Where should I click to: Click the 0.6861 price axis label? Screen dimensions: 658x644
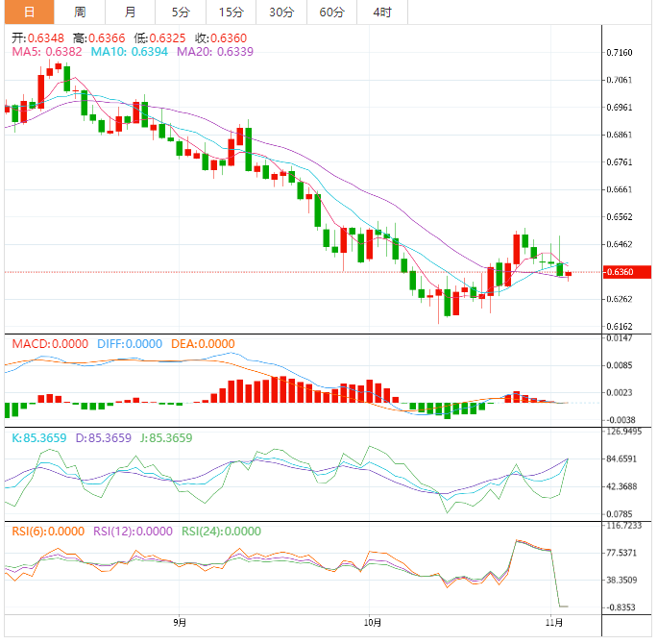tap(620, 135)
